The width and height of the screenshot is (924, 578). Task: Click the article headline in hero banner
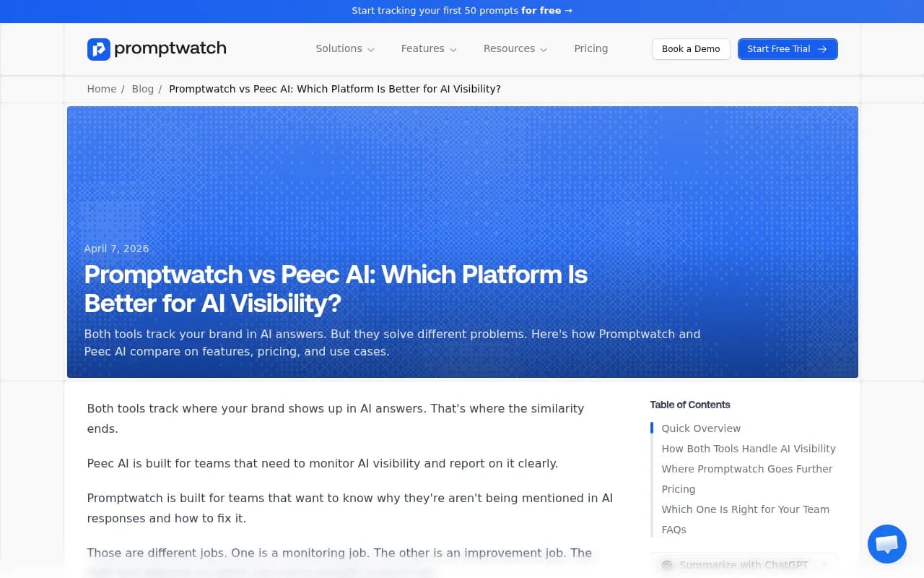pyautogui.click(x=336, y=289)
